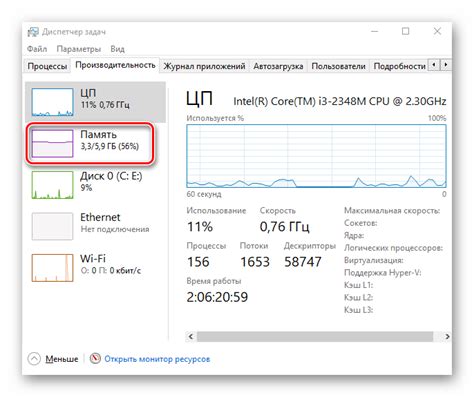
Task: Click the resource monitor icon
Action: [95, 358]
